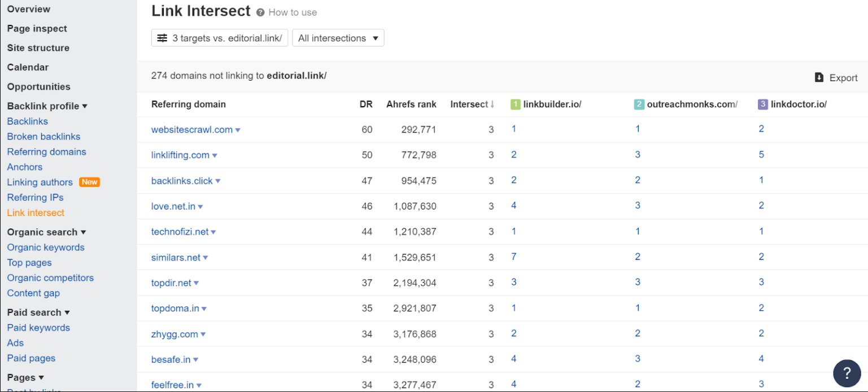Open feelfree.in domain link
Image resolution: width=868 pixels, height=392 pixels.
(x=172, y=385)
